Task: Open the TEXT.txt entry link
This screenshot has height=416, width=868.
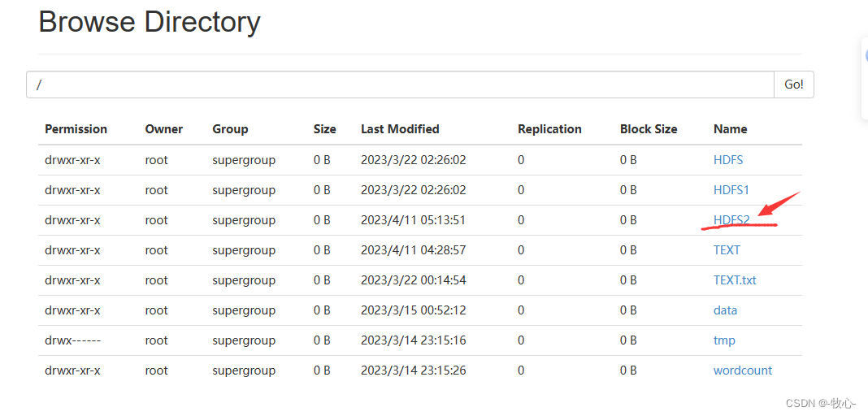Action: click(x=735, y=280)
